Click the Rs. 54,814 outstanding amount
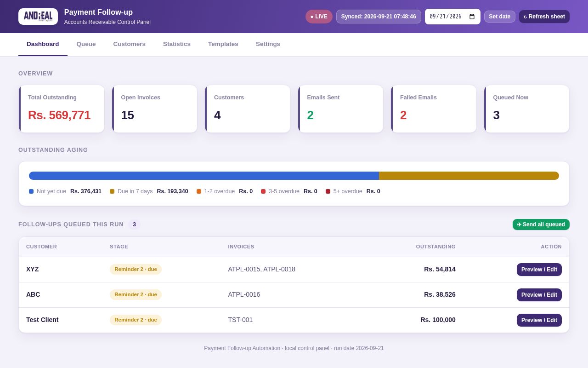 coord(440,269)
